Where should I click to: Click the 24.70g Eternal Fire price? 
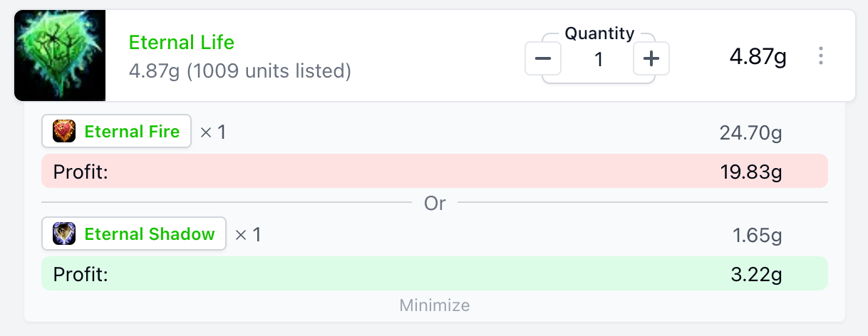click(x=751, y=132)
